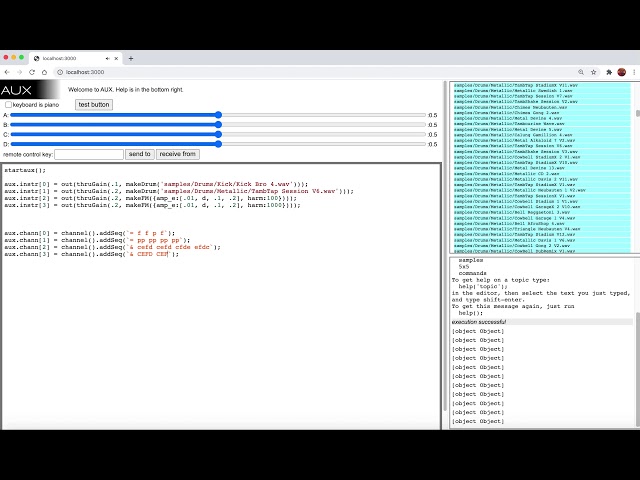Go back using the browser back arrow

(7, 72)
